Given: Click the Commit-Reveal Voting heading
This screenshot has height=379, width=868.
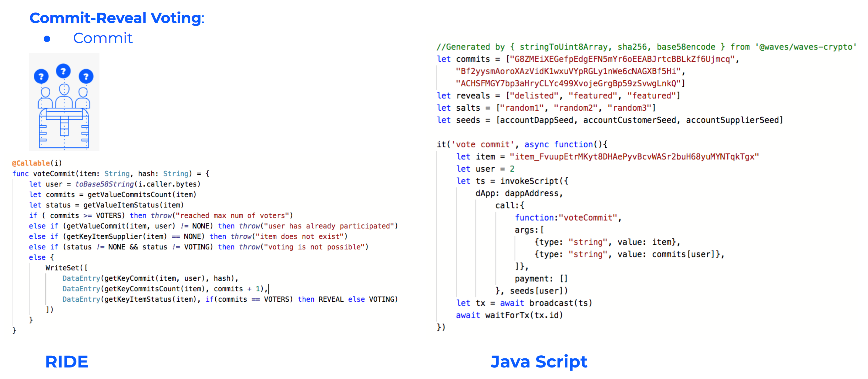Looking at the screenshot, I should [116, 18].
